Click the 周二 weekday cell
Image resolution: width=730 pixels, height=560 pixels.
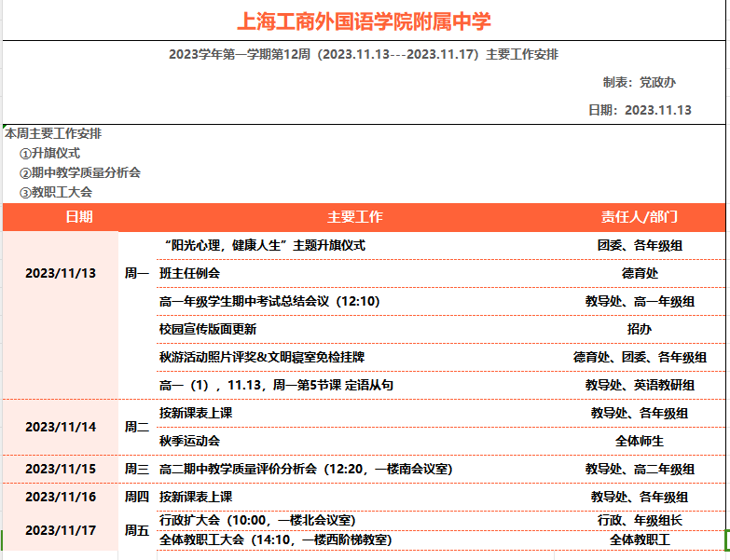pos(137,427)
